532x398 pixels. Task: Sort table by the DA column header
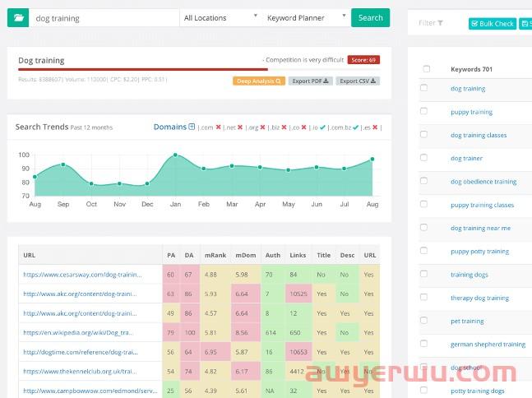(188, 255)
